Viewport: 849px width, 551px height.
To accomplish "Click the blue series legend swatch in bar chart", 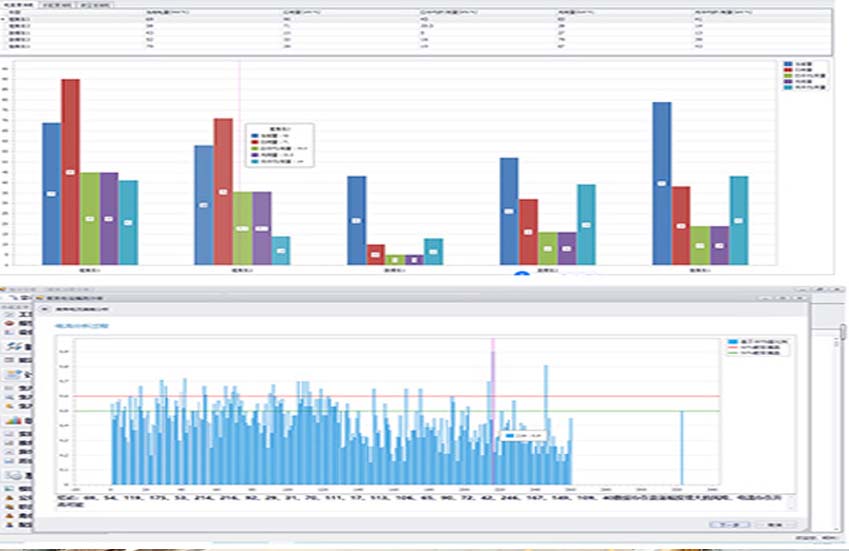I will point(786,63).
